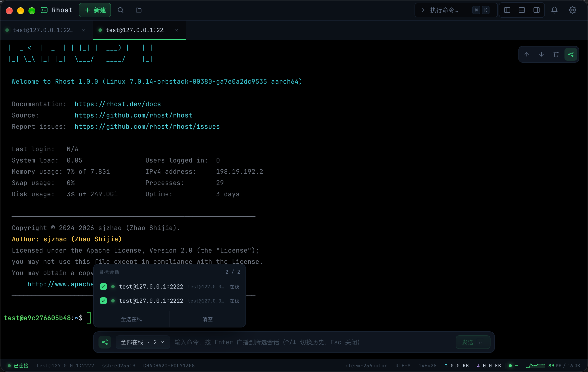
Task: Open the rhost.dev/docs link
Action: click(118, 104)
